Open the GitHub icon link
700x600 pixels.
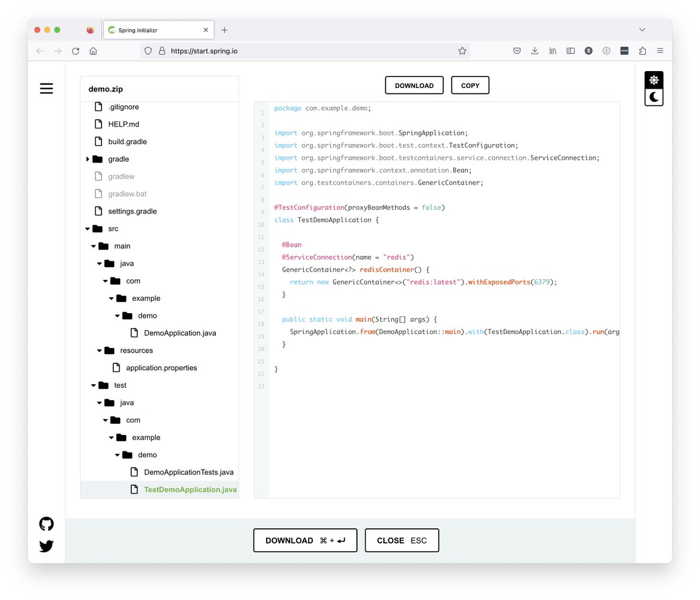(x=47, y=524)
